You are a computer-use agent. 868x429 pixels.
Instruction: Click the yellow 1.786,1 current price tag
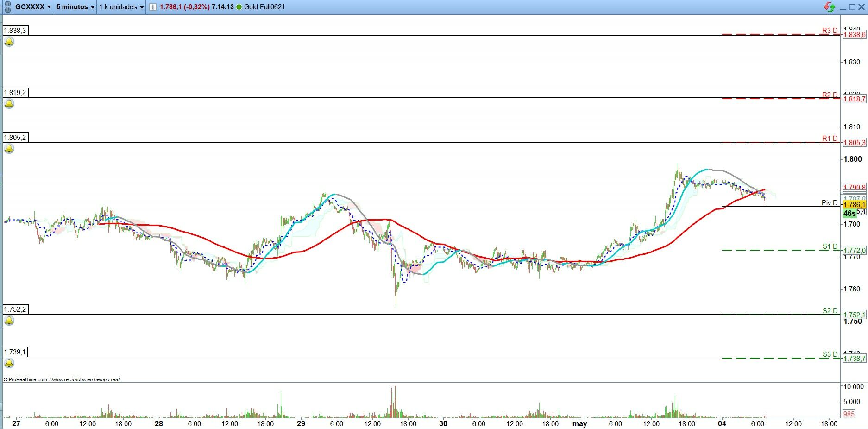(x=854, y=205)
